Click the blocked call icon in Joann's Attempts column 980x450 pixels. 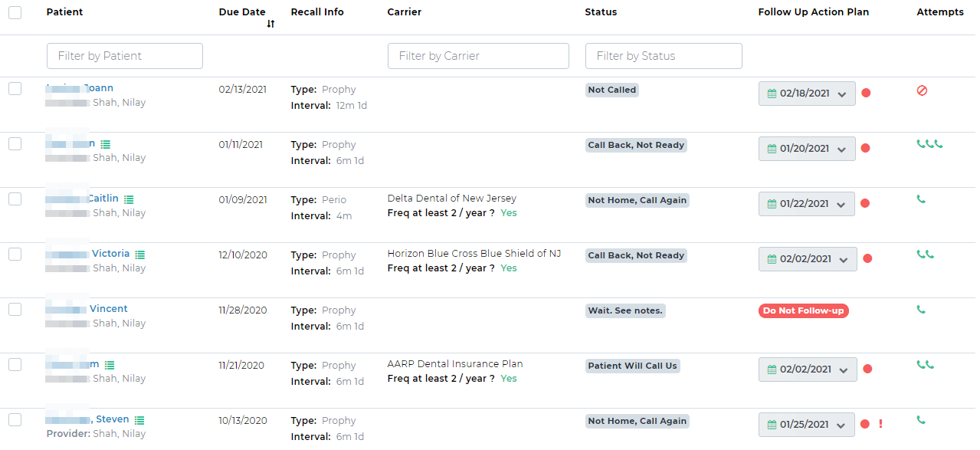point(922,91)
